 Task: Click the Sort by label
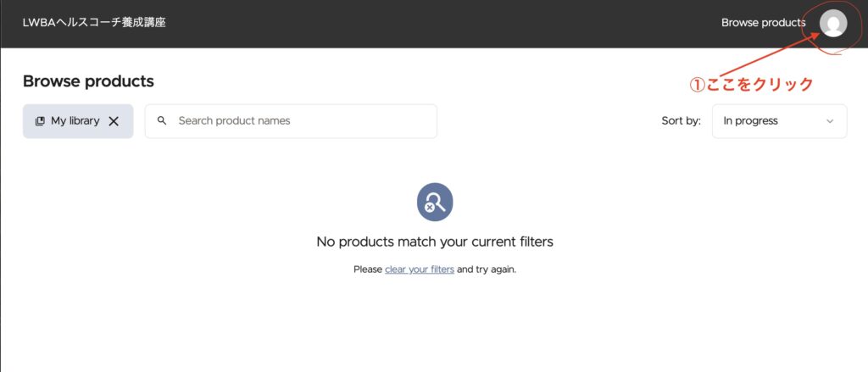tap(681, 121)
